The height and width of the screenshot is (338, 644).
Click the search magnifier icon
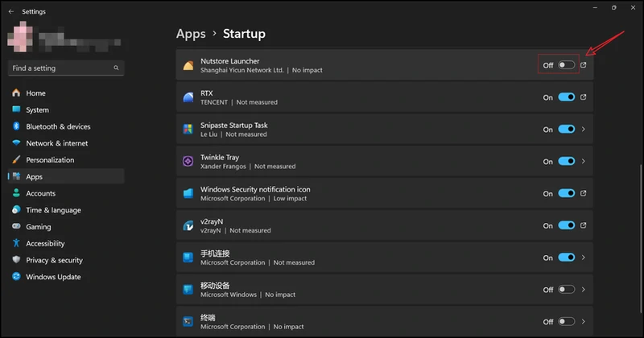pos(116,68)
